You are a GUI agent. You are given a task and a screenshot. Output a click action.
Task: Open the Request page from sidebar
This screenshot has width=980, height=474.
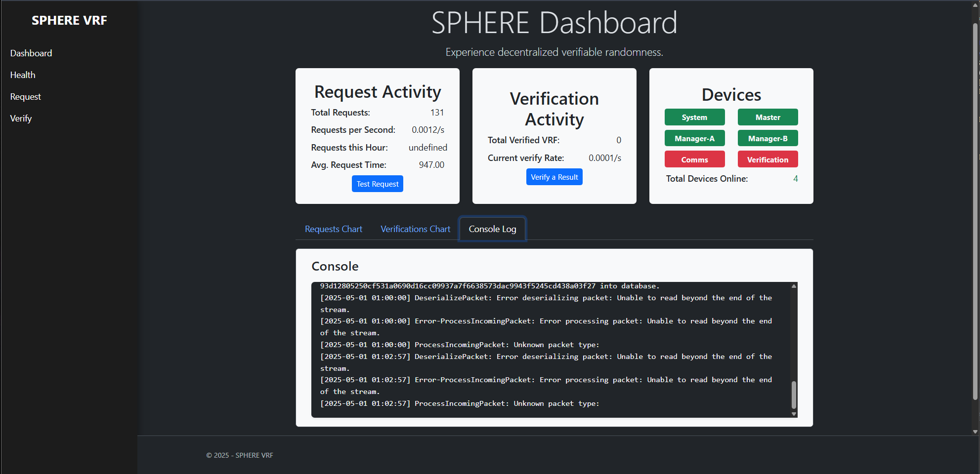pos(25,96)
